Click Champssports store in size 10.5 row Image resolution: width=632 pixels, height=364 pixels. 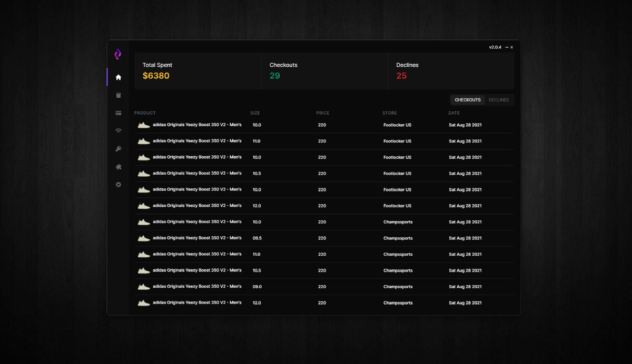tap(398, 270)
